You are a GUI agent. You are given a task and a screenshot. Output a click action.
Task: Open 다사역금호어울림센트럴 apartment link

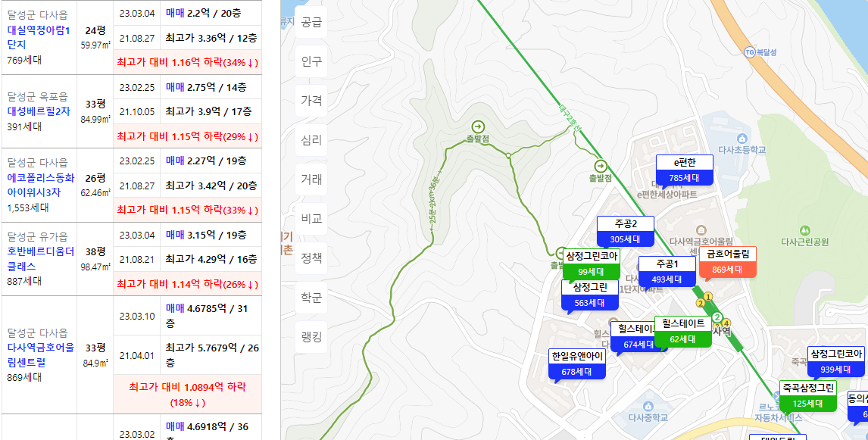pos(40,354)
